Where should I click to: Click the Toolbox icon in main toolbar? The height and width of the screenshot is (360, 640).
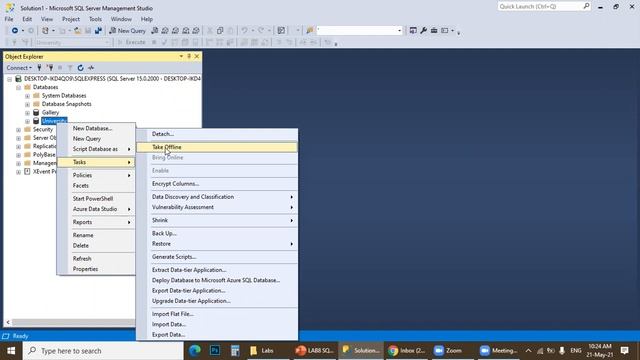[x=434, y=31]
